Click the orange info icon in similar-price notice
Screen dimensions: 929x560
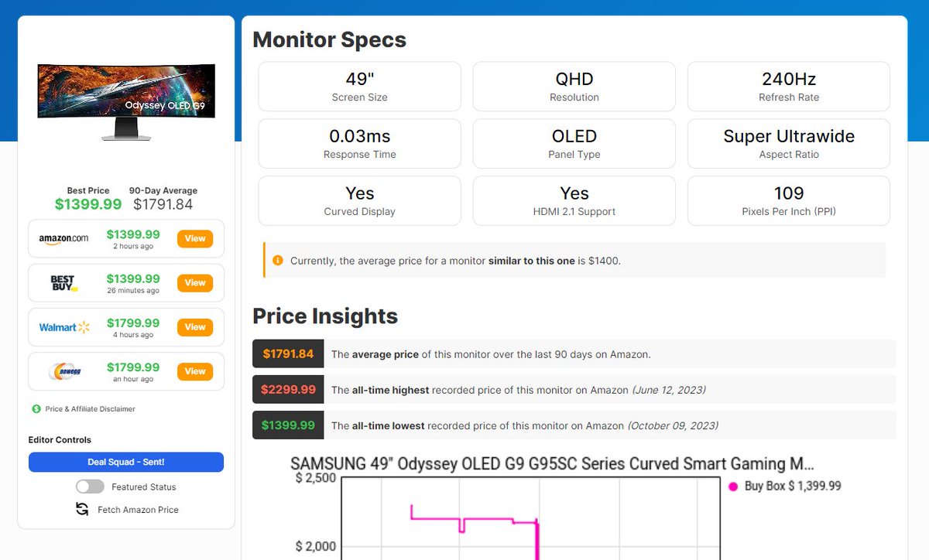click(x=278, y=261)
